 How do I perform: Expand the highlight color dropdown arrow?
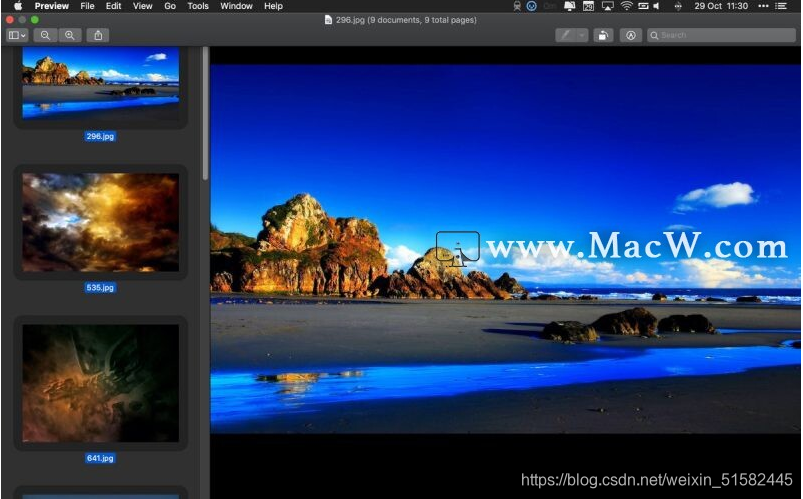[x=582, y=35]
